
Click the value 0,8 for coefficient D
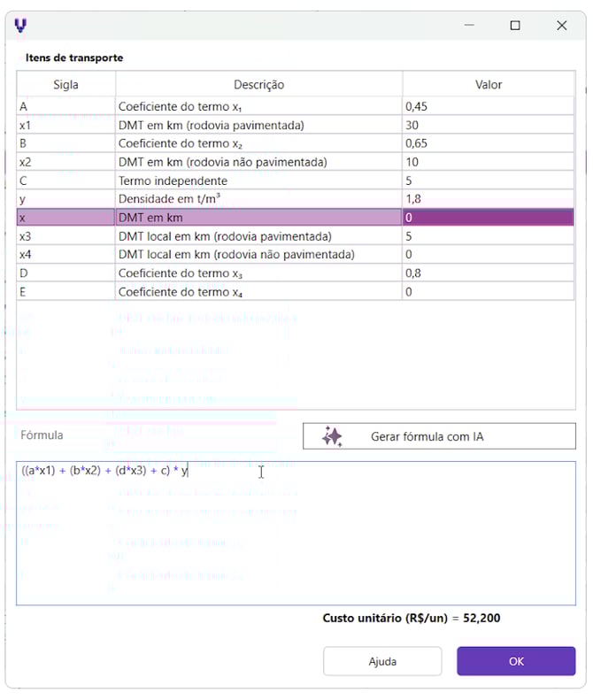488,273
